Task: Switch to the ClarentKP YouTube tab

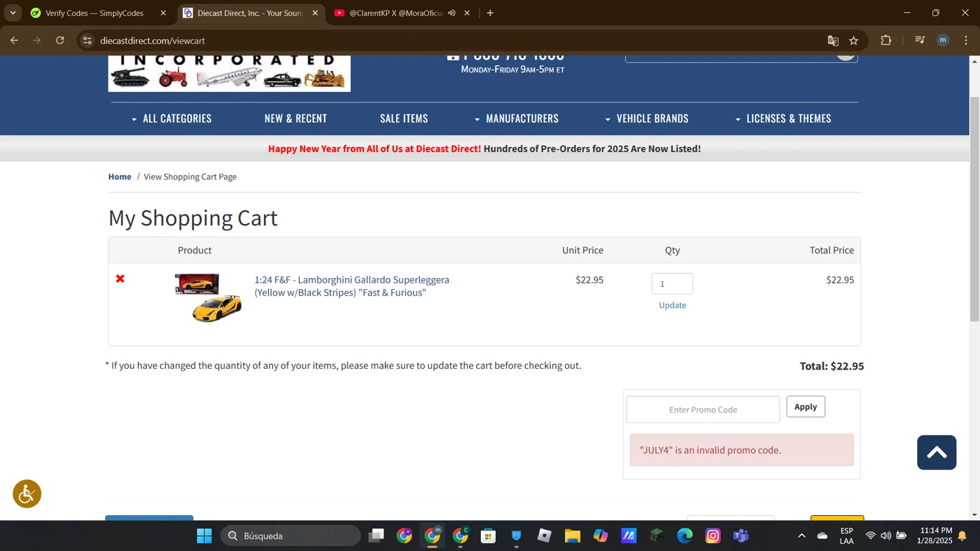Action: (x=395, y=13)
